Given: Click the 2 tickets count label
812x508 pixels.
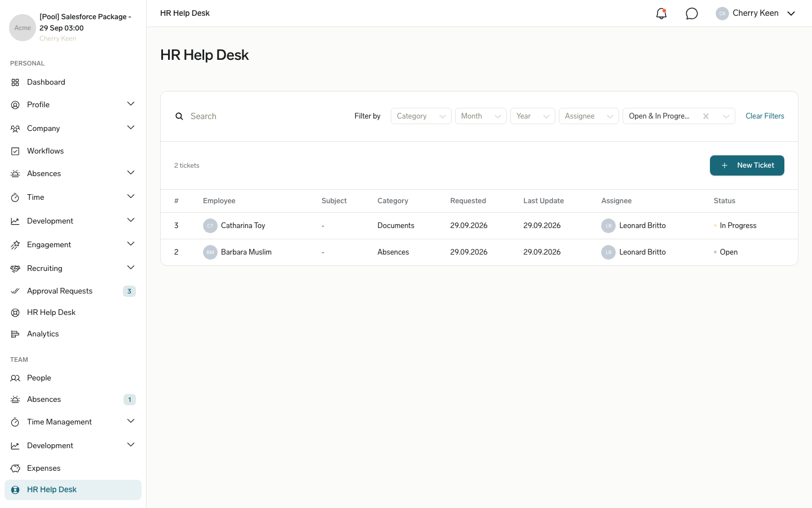Looking at the screenshot, I should coord(187,165).
